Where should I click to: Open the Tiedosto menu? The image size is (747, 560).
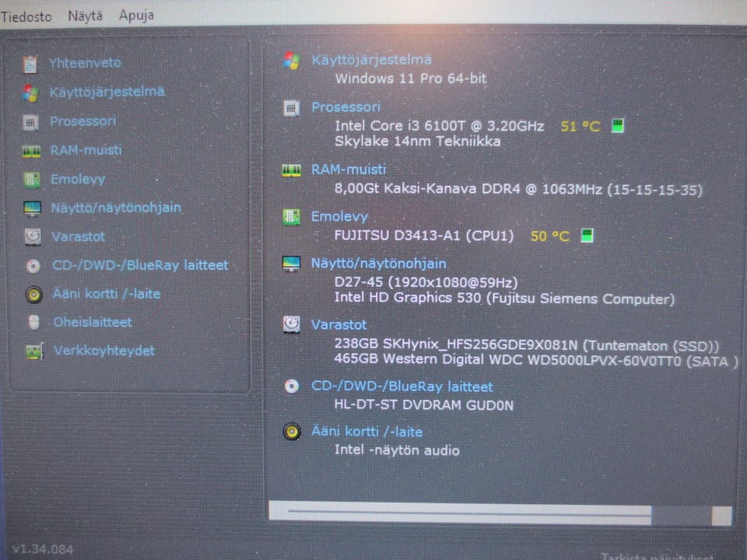point(26,16)
